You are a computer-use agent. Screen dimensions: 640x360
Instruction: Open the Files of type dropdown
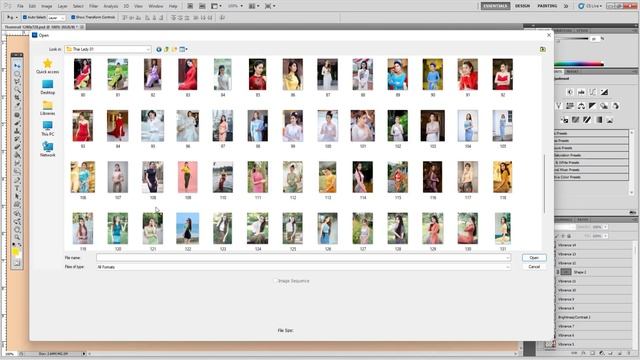[508, 267]
